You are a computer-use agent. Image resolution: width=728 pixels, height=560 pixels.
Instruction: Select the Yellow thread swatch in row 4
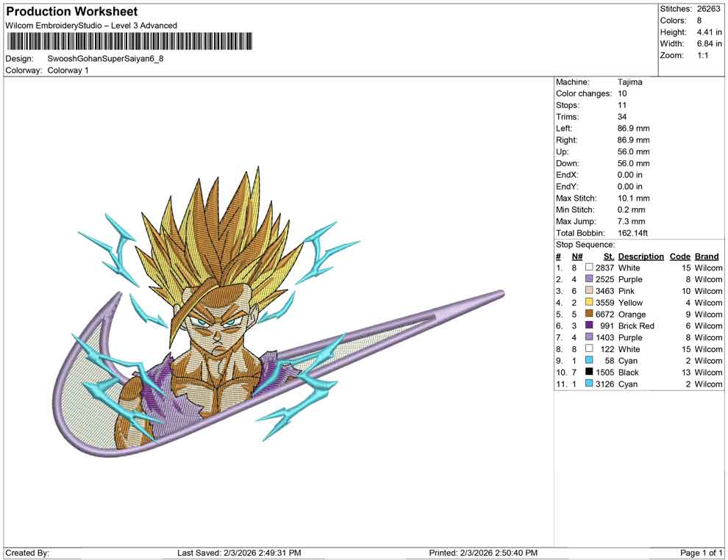point(588,303)
